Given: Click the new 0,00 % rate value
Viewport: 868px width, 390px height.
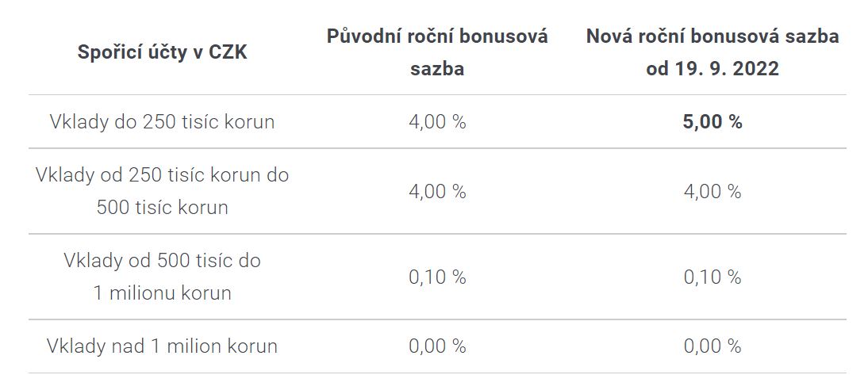Looking at the screenshot, I should pyautogui.click(x=712, y=346).
